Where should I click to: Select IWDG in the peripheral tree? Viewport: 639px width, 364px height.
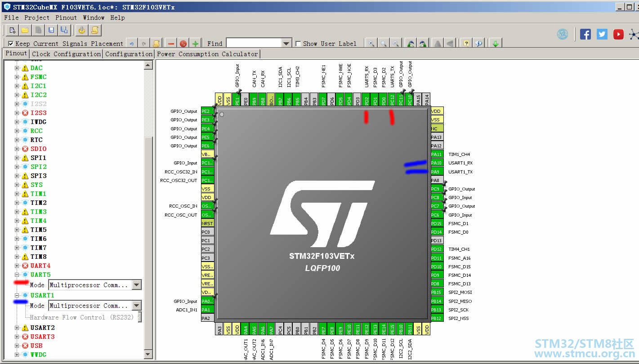pos(38,122)
